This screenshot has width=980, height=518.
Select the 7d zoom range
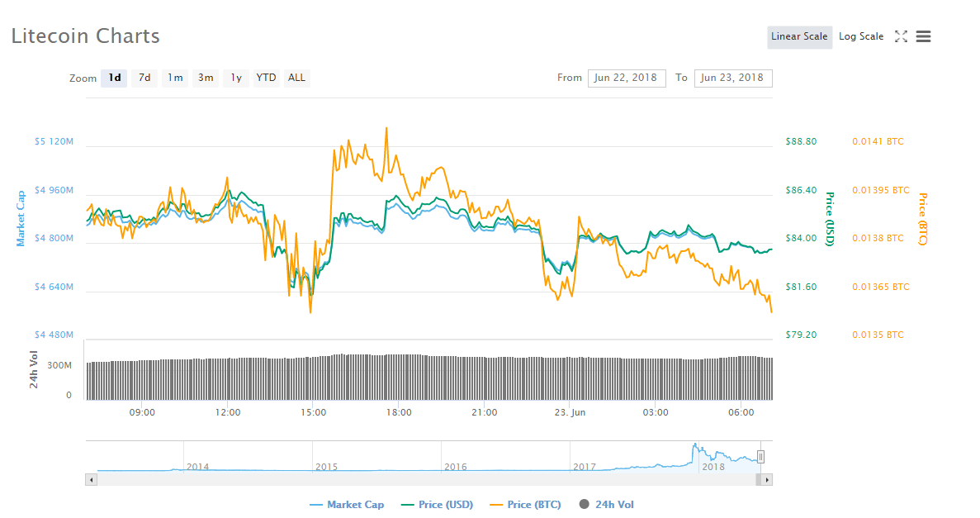pyautogui.click(x=144, y=78)
